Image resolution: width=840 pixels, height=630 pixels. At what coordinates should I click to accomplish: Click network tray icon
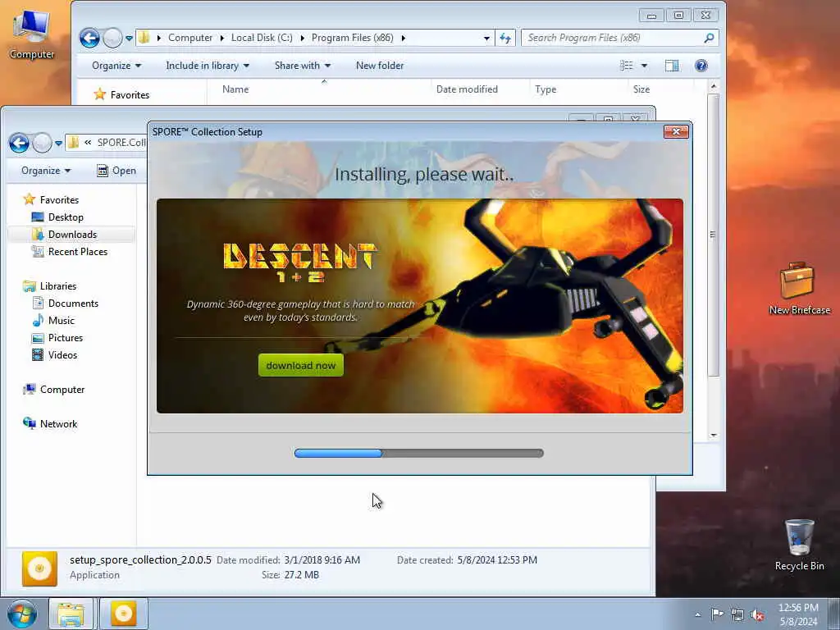737,615
